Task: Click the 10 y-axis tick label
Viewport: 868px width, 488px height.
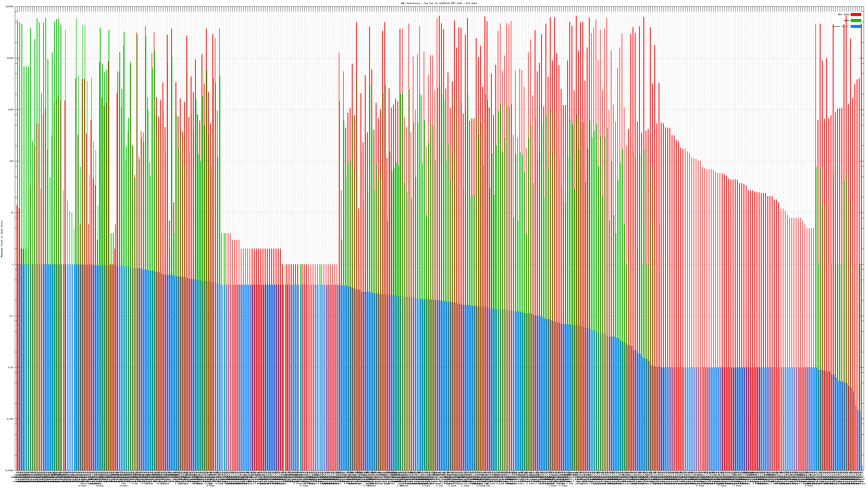Action: [12, 213]
